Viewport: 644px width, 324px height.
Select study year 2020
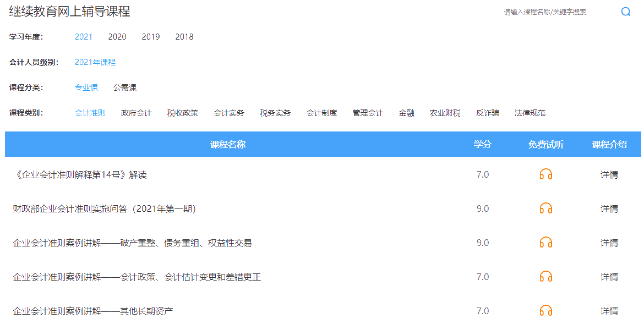[x=117, y=37]
